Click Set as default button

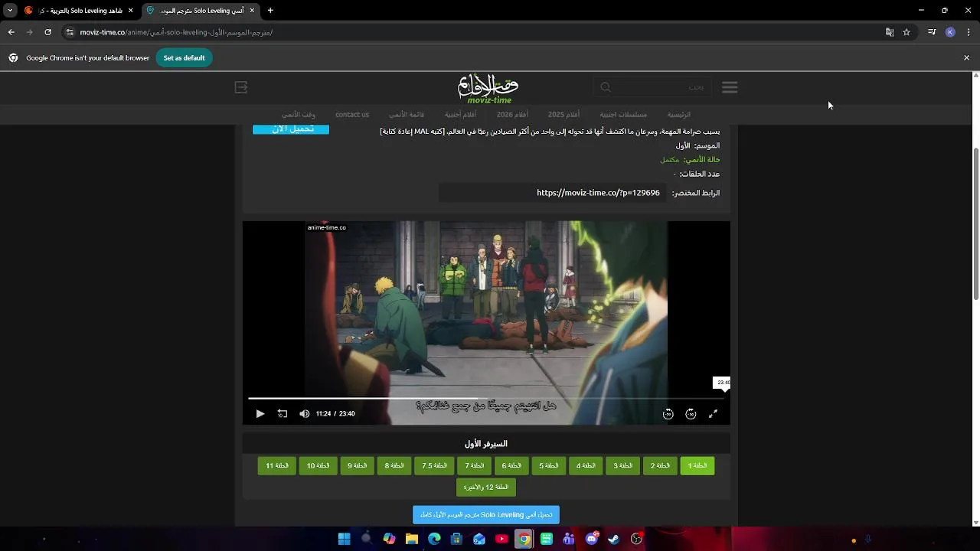coord(184,58)
